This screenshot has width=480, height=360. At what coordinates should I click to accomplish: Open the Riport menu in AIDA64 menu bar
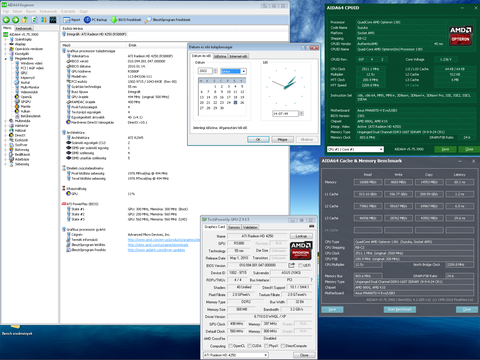[x=31, y=11]
